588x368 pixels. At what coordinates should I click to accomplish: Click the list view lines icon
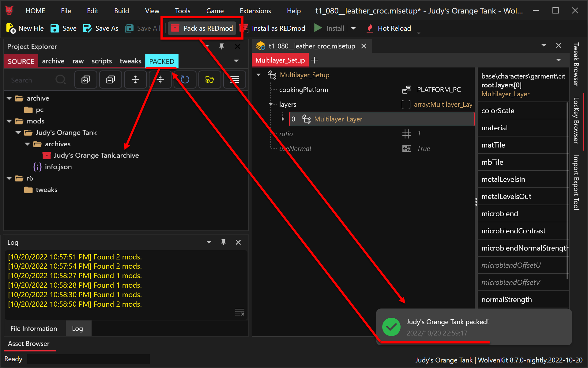(235, 80)
